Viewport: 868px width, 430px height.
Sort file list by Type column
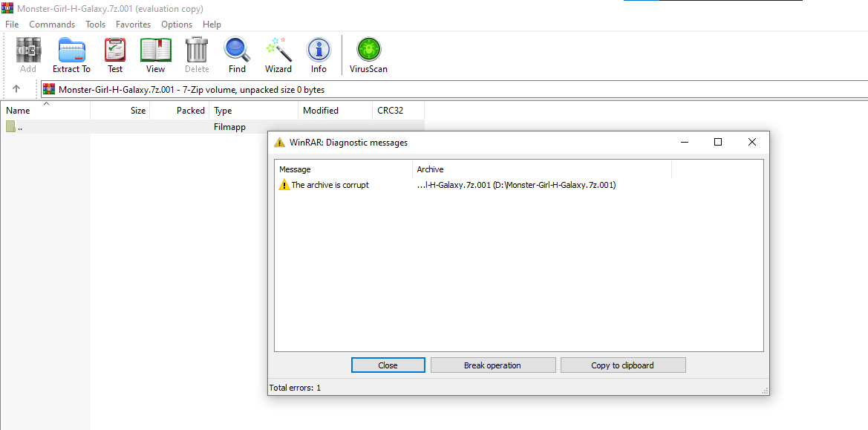[x=253, y=111]
